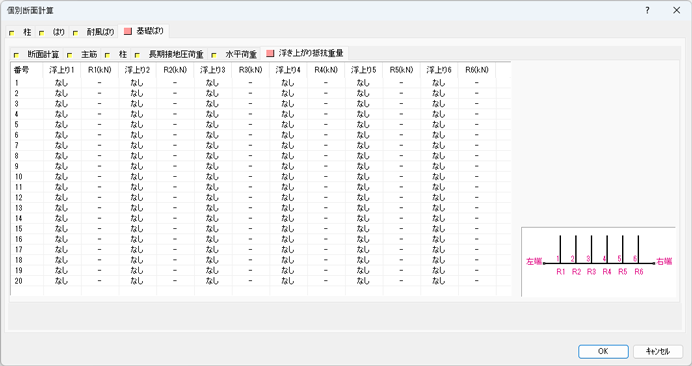Click the R1(kN) column header

click(100, 70)
